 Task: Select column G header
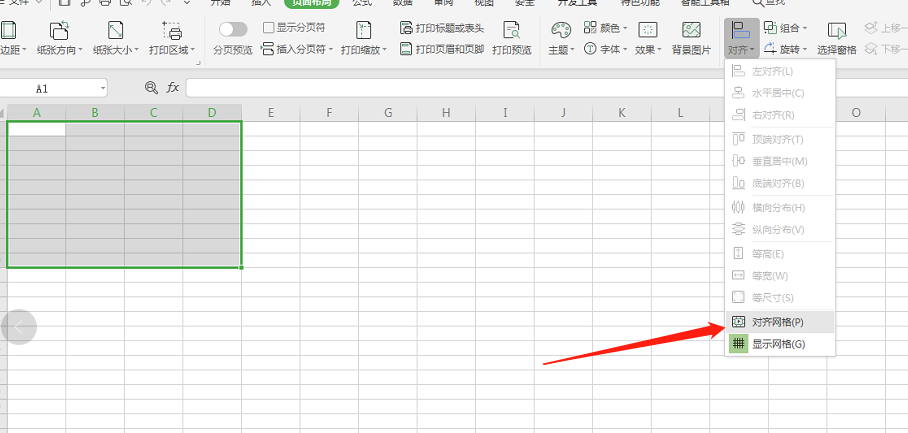pyautogui.click(x=387, y=113)
